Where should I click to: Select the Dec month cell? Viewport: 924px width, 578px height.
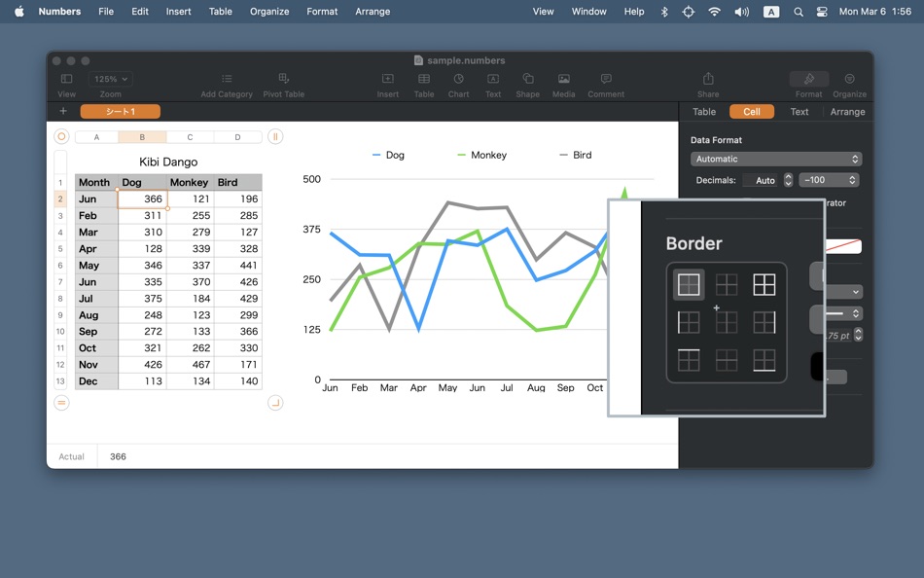coord(96,381)
